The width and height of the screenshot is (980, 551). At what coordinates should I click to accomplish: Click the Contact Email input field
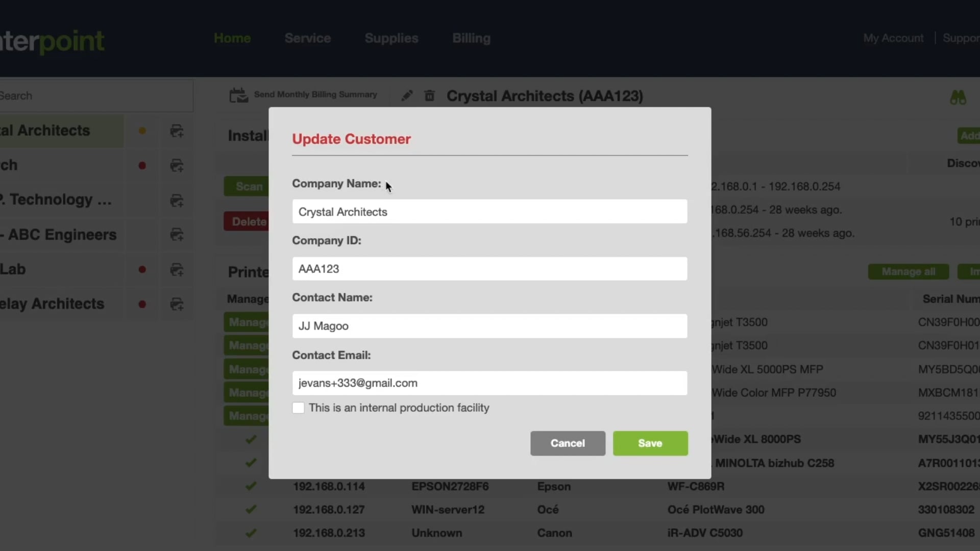click(489, 383)
